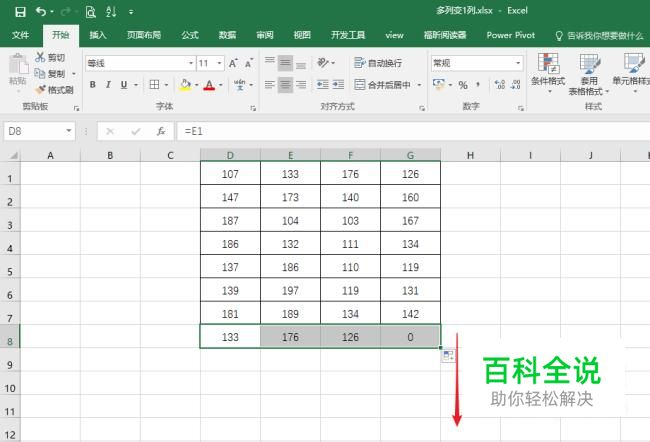This screenshot has height=442, width=650.
Task: Open the 开发工具 ribbon tab
Action: click(x=348, y=35)
